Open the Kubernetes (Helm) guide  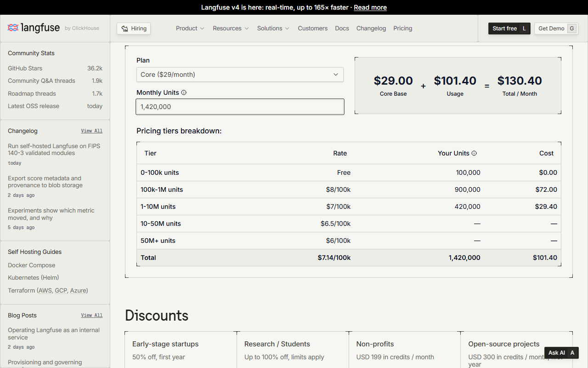tap(34, 278)
